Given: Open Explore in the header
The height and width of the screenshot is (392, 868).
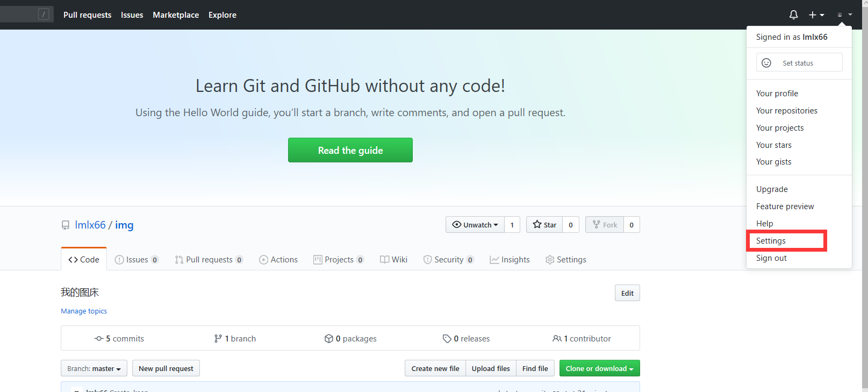Looking at the screenshot, I should pos(223,15).
